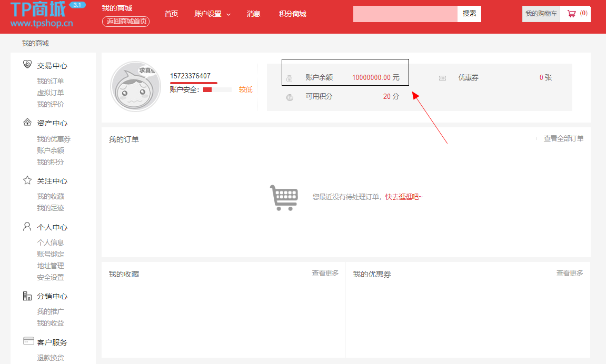Click the 关注中心 star icon
This screenshot has width=606, height=364.
click(27, 180)
